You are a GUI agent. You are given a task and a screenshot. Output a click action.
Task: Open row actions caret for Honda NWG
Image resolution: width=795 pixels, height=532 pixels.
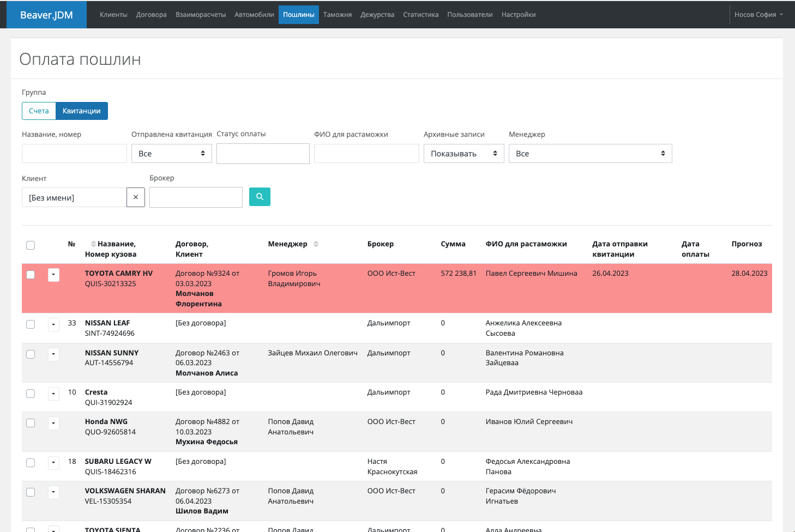click(x=53, y=423)
